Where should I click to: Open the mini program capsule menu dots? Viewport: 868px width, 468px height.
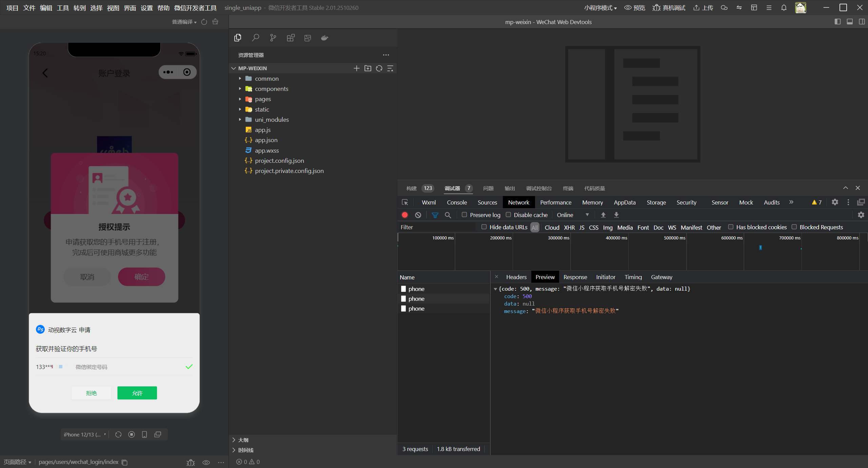coord(168,72)
